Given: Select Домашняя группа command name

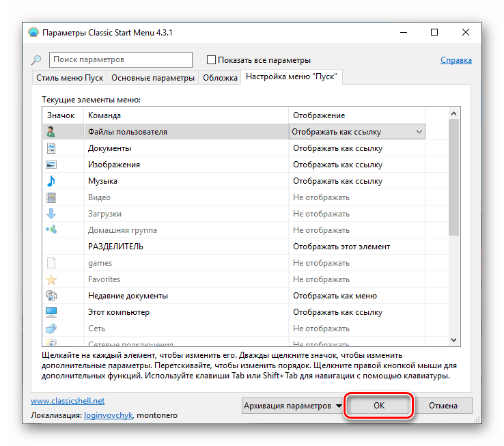Looking at the screenshot, I should click(x=122, y=230).
